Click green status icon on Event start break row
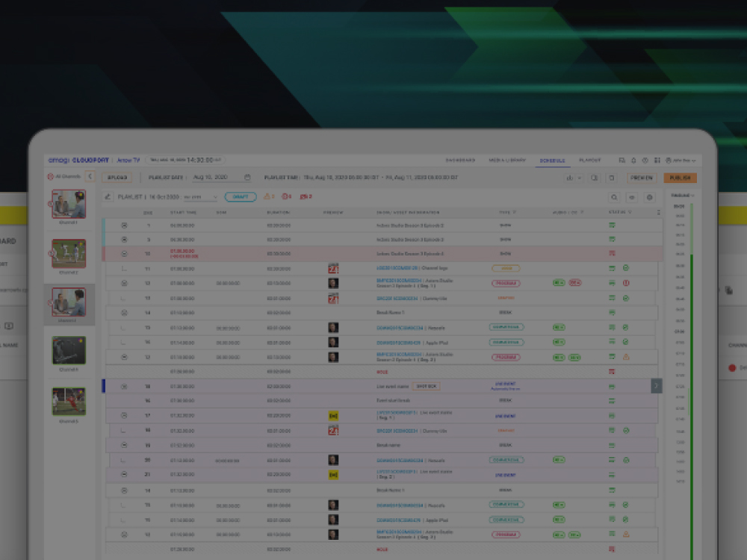The image size is (747, 560). coord(613,401)
